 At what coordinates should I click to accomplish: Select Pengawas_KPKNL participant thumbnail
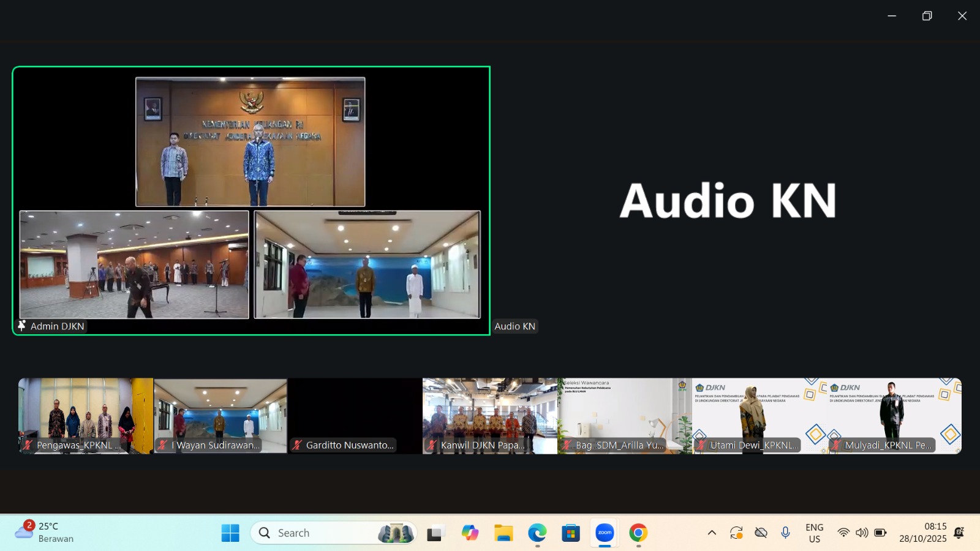(86, 416)
